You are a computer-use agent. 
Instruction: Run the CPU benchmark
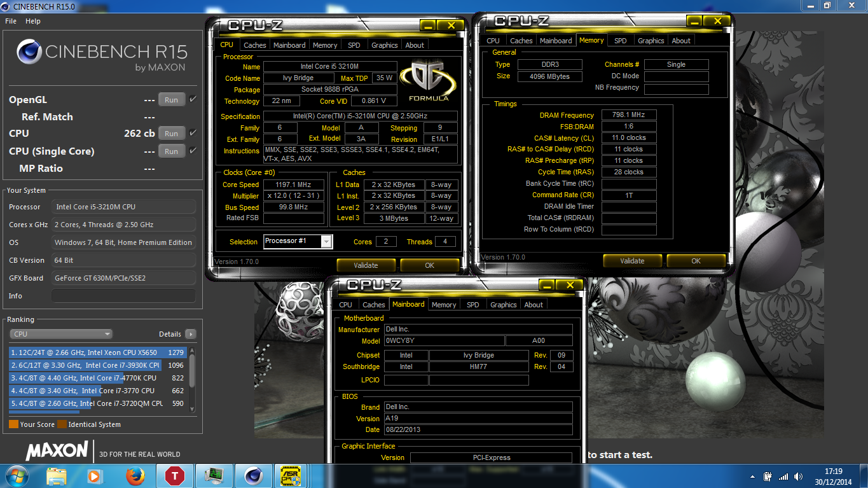pyautogui.click(x=172, y=134)
